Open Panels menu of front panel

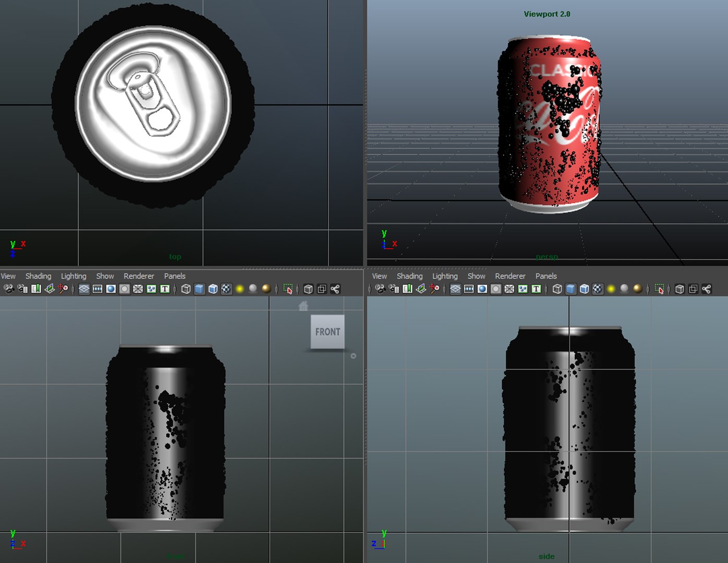175,276
